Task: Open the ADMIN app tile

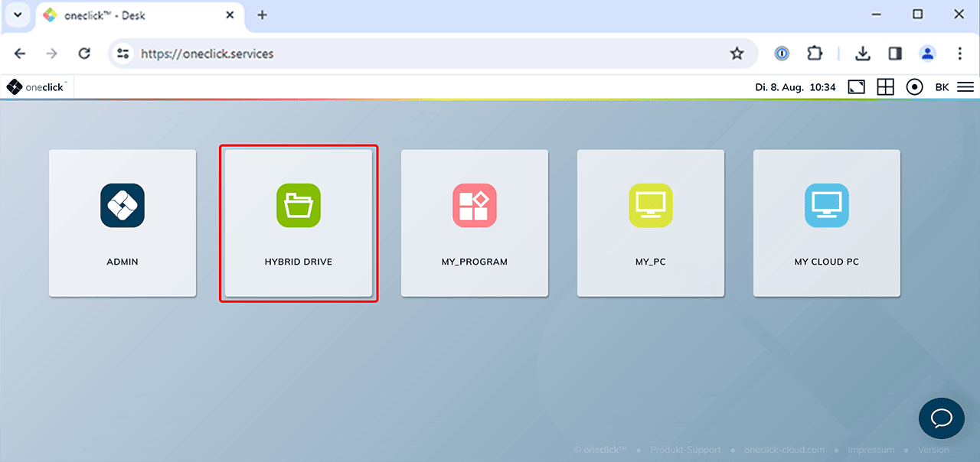Action: coord(122,223)
